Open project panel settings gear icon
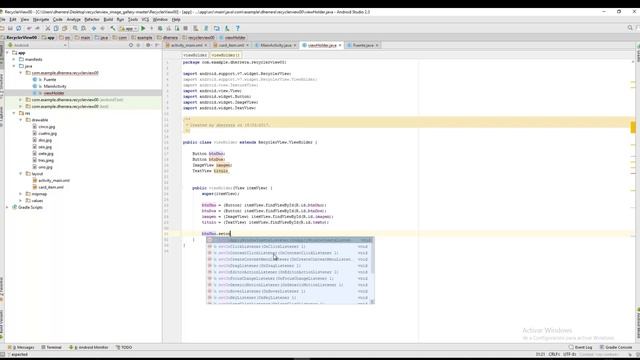Screen dimensions: 640x360 point(148,45)
